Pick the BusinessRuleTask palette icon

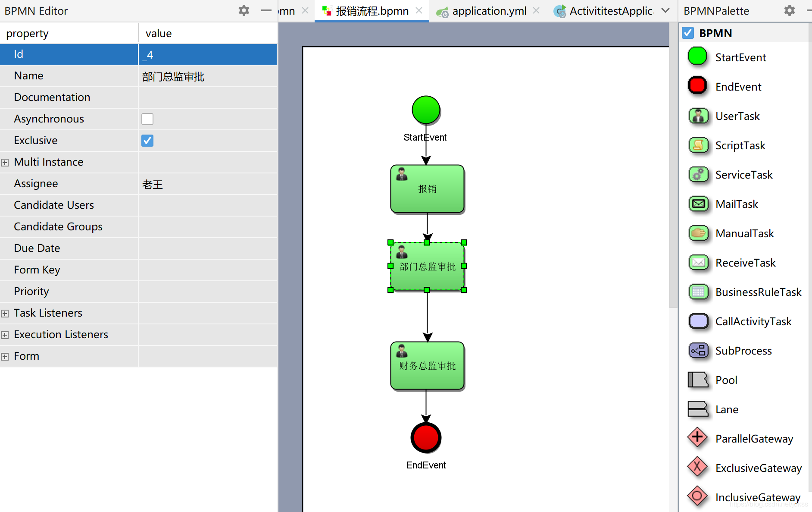pos(698,292)
